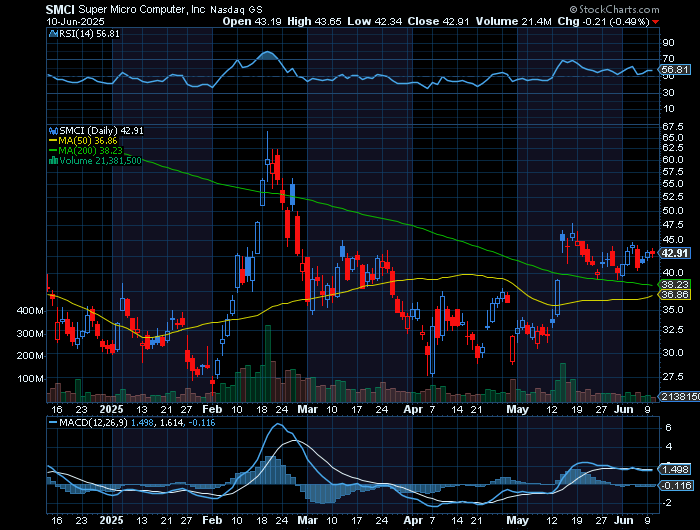Select the blue MACD legend line swatch
Image resolution: width=700 pixels, height=530 pixels.
tap(54, 422)
